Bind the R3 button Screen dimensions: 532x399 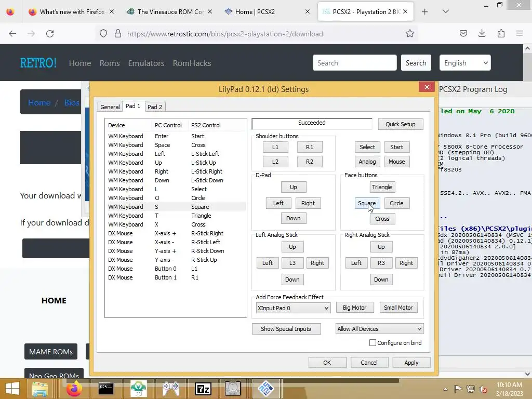pos(381,263)
